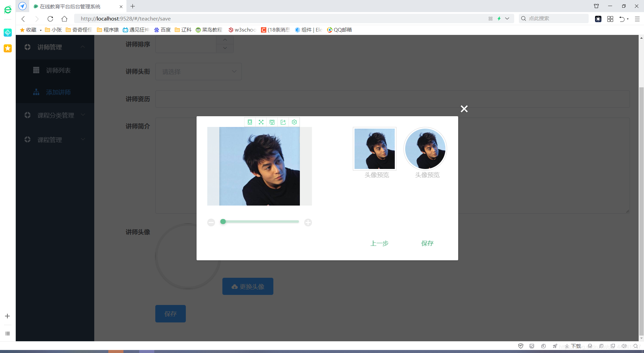
Task: Click the browser refresh button
Action: click(50, 19)
